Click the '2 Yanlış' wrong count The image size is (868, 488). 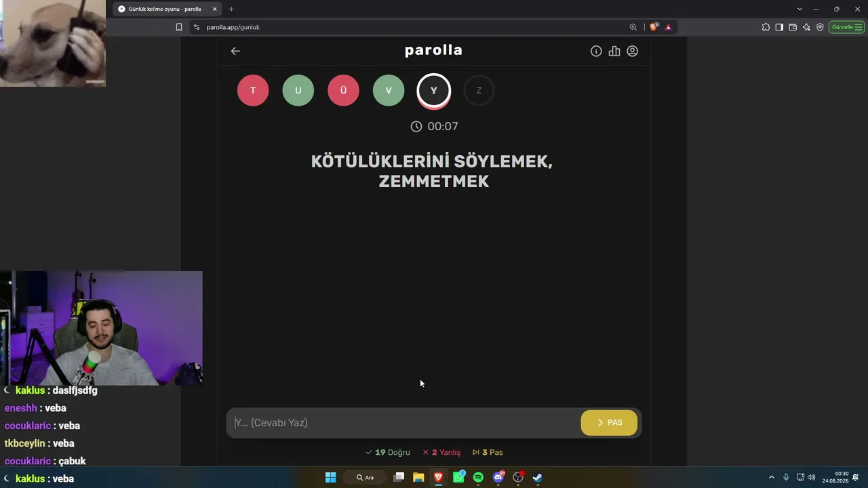(441, 452)
